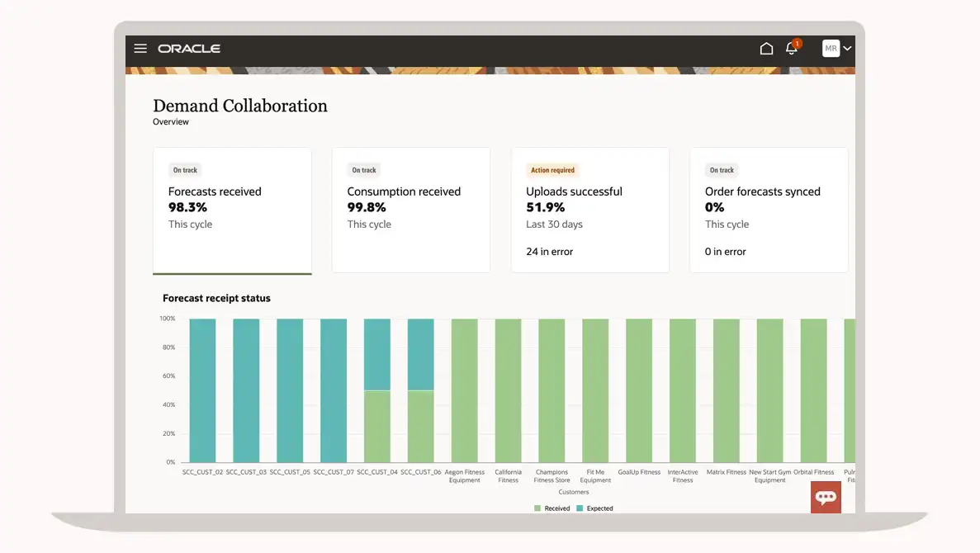The height and width of the screenshot is (553, 980).
Task: Expand the user profile dropdown arrow
Action: pos(847,49)
